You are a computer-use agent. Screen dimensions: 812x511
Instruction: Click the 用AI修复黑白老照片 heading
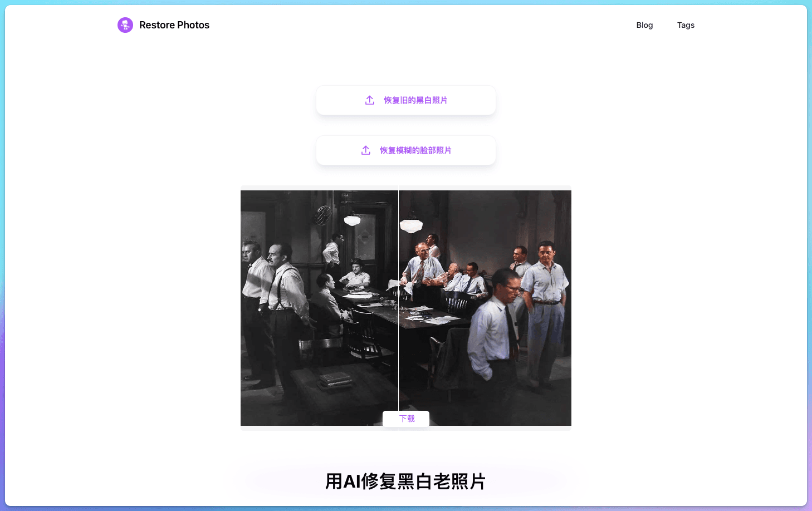click(406, 481)
